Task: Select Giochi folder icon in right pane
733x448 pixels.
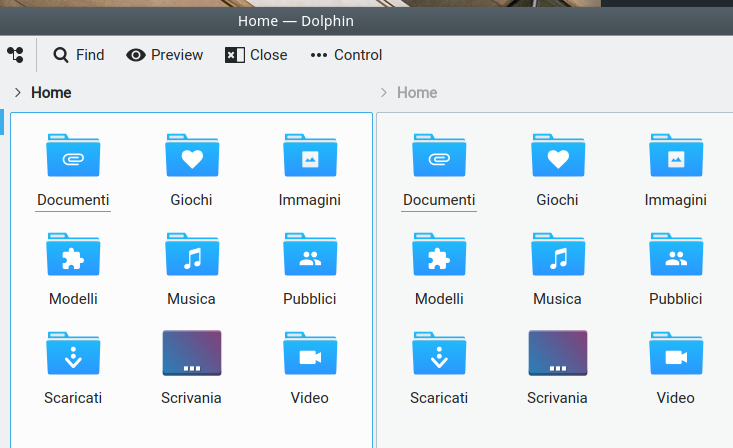Action: (558, 156)
